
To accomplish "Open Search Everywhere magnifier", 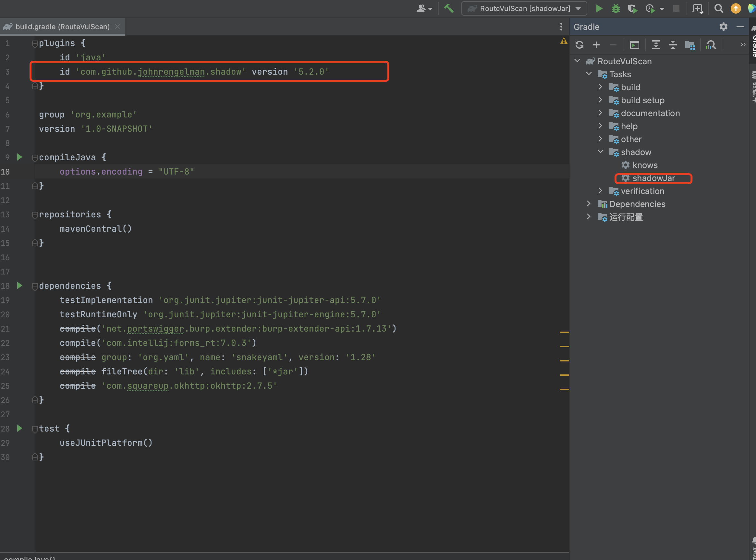I will coord(719,8).
